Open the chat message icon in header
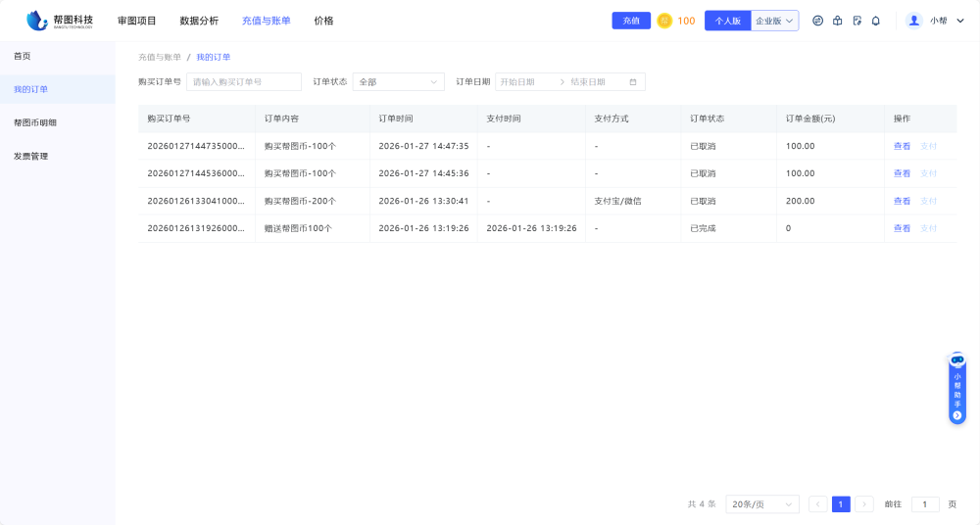Viewport: 980px width, 525px height. tap(817, 21)
